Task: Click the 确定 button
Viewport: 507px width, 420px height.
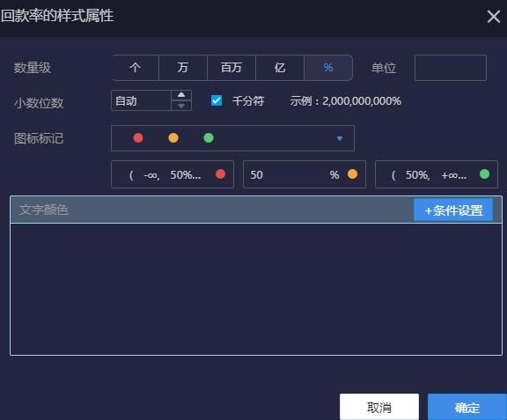Action: click(x=467, y=407)
